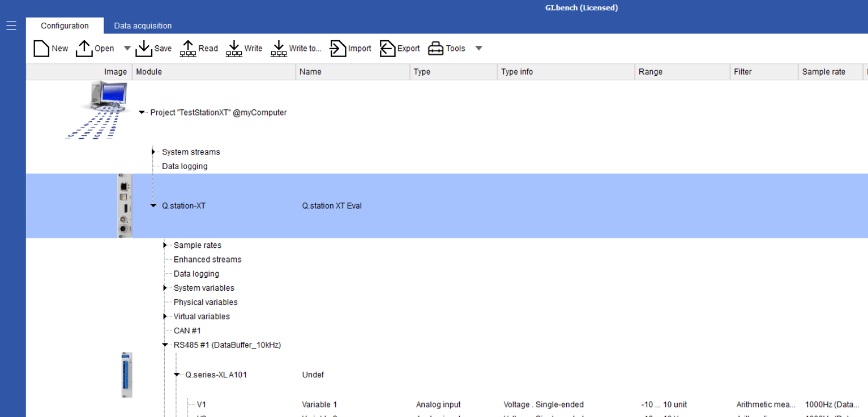Open the dropdown arrow next to Tools
This screenshot has width=868, height=417.
(x=478, y=48)
